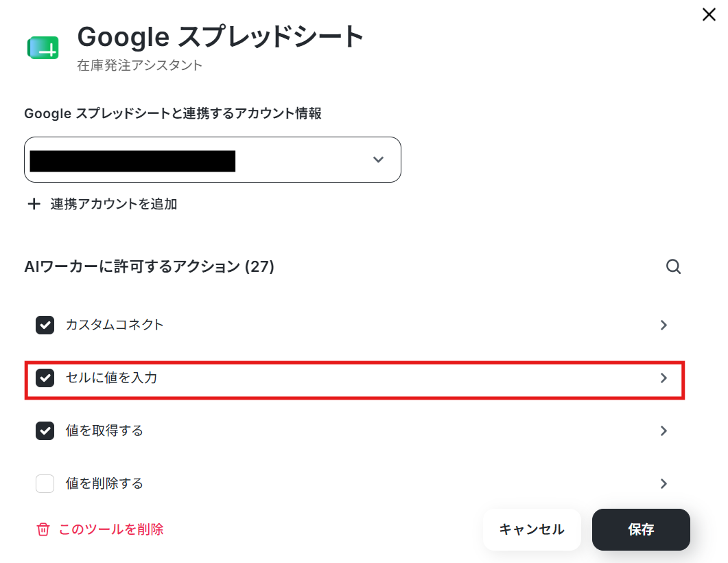Image resolution: width=728 pixels, height=563 pixels.
Task: Click the キャンセル button
Action: coord(532,529)
